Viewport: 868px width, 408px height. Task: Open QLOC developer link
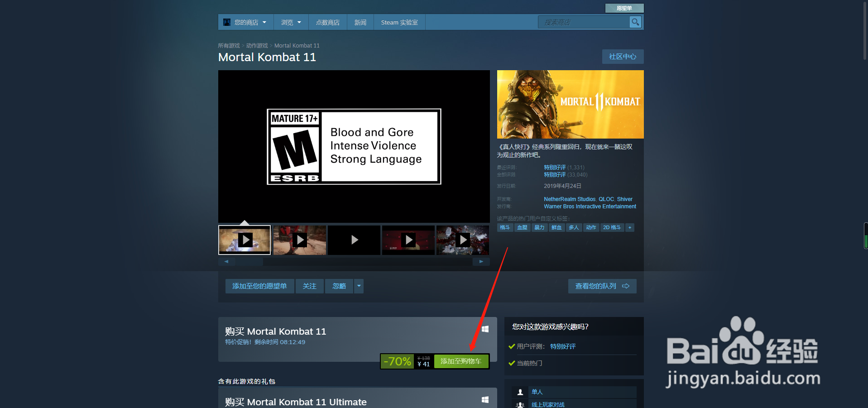[x=606, y=199]
